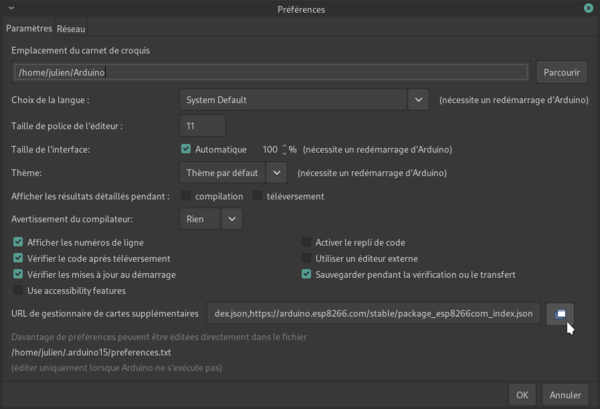
Task: Open the additional boards URL editor window icon
Action: click(560, 314)
